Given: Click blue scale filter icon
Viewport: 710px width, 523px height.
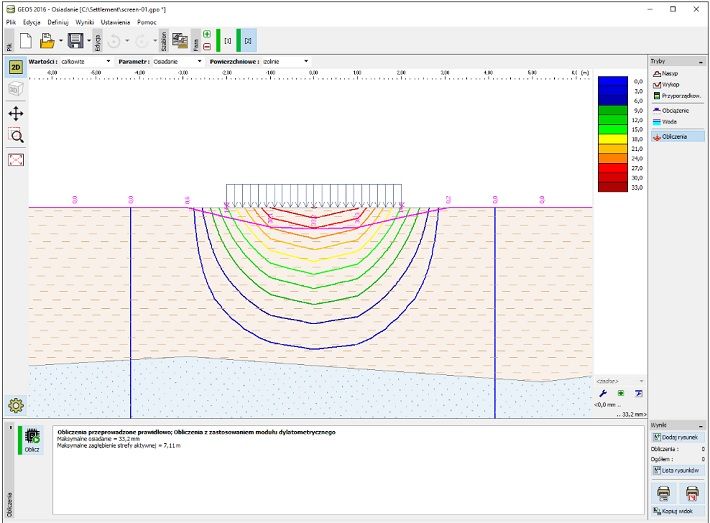Looking at the screenshot, I should point(638,393).
